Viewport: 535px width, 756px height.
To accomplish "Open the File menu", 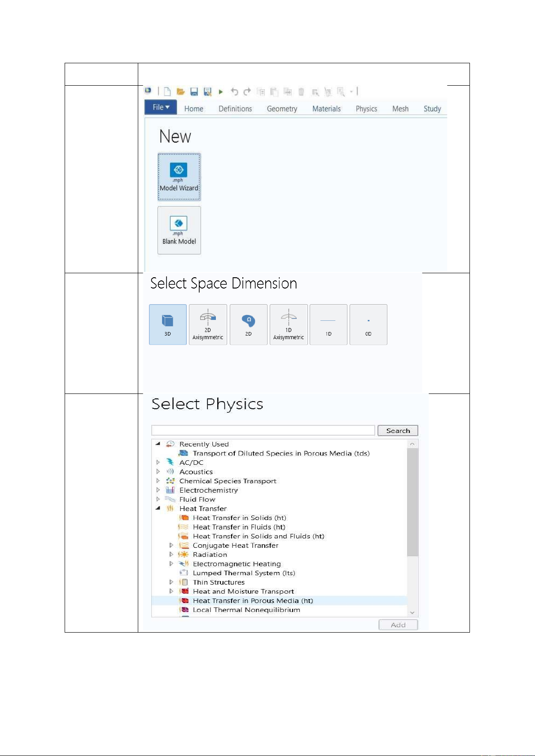I will pos(161,108).
